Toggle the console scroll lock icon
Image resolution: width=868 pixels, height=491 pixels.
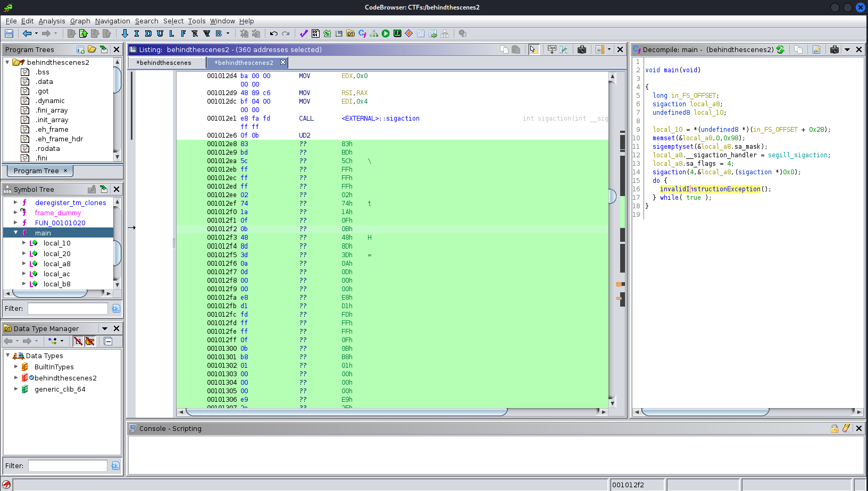click(x=834, y=428)
